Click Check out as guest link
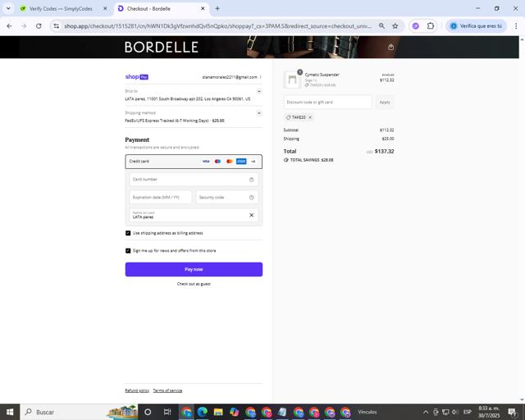The height and width of the screenshot is (420, 525). click(194, 284)
